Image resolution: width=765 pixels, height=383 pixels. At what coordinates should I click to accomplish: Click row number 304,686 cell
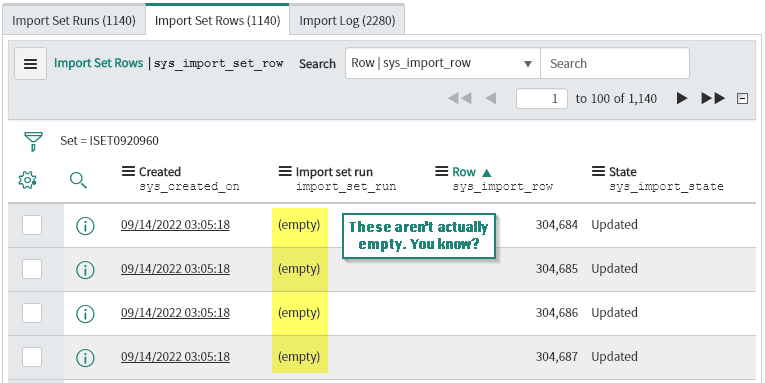point(557,312)
